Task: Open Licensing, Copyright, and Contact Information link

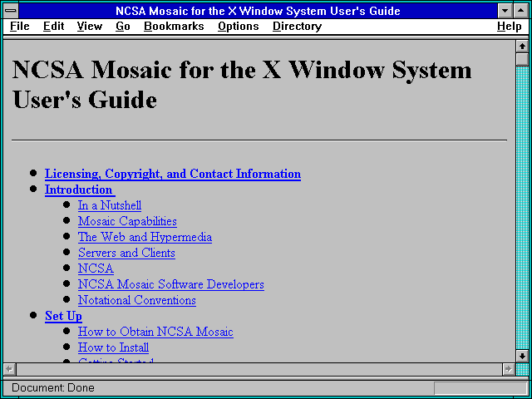Action: pyautogui.click(x=173, y=174)
